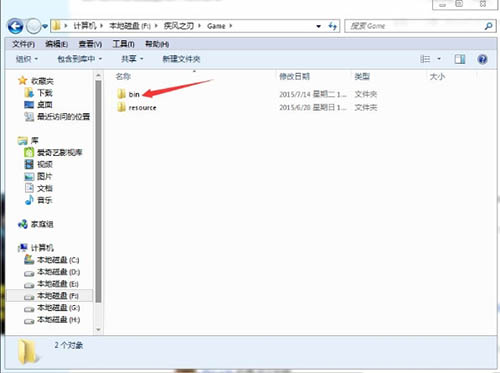The width and height of the screenshot is (500, 373).
Task: Click navigation pane scrollbar up arrow
Action: coord(98,76)
